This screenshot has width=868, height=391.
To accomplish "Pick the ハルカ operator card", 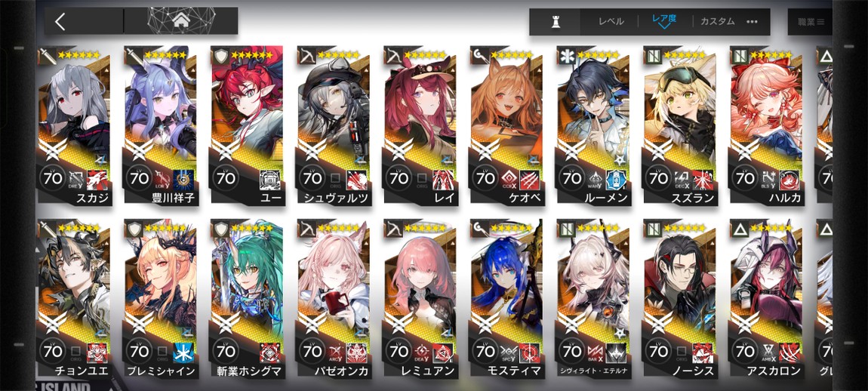I will point(766,126).
